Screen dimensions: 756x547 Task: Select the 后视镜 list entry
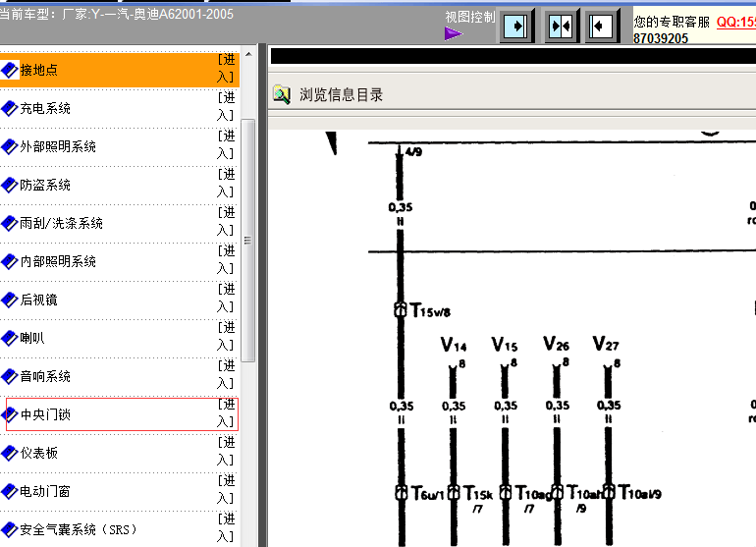(x=120, y=300)
